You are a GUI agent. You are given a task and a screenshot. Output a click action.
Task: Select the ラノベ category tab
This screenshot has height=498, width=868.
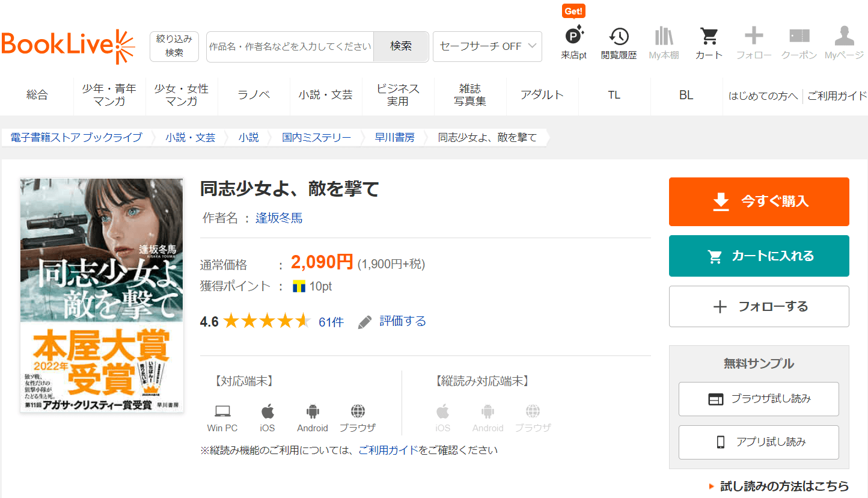(x=254, y=95)
